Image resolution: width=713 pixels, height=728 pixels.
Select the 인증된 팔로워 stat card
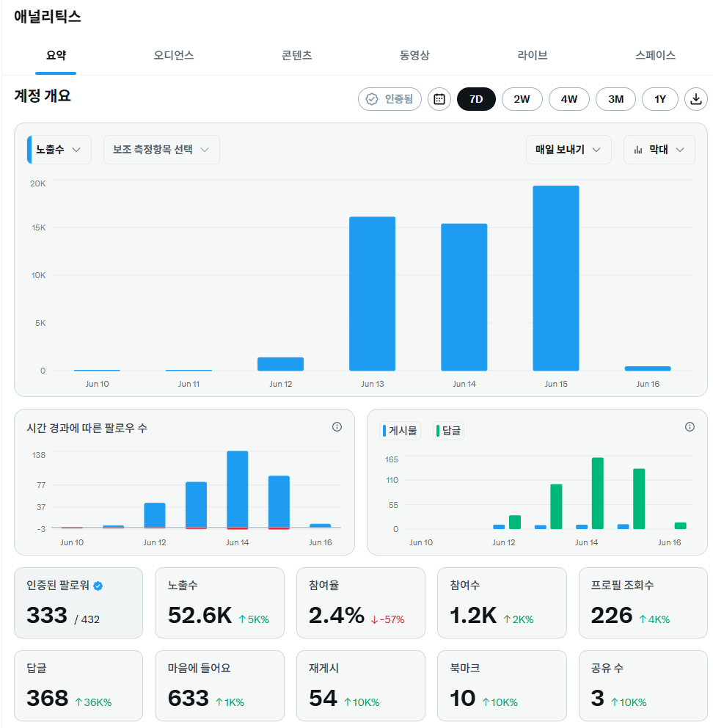pos(78,603)
